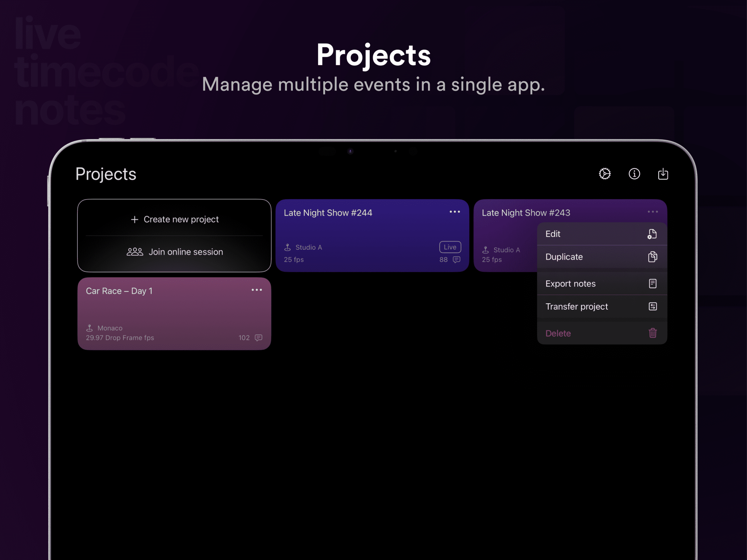Open the settings gear icon
The width and height of the screenshot is (747, 560).
point(604,174)
